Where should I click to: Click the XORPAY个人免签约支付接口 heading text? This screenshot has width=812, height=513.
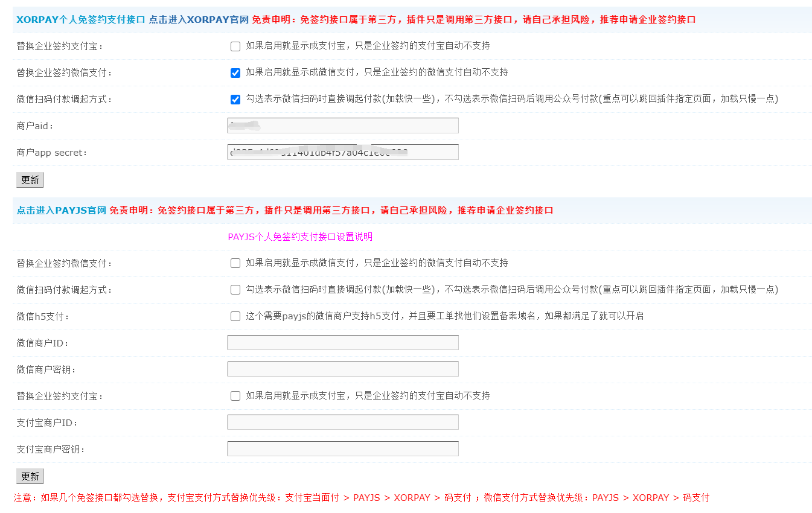pyautogui.click(x=81, y=19)
